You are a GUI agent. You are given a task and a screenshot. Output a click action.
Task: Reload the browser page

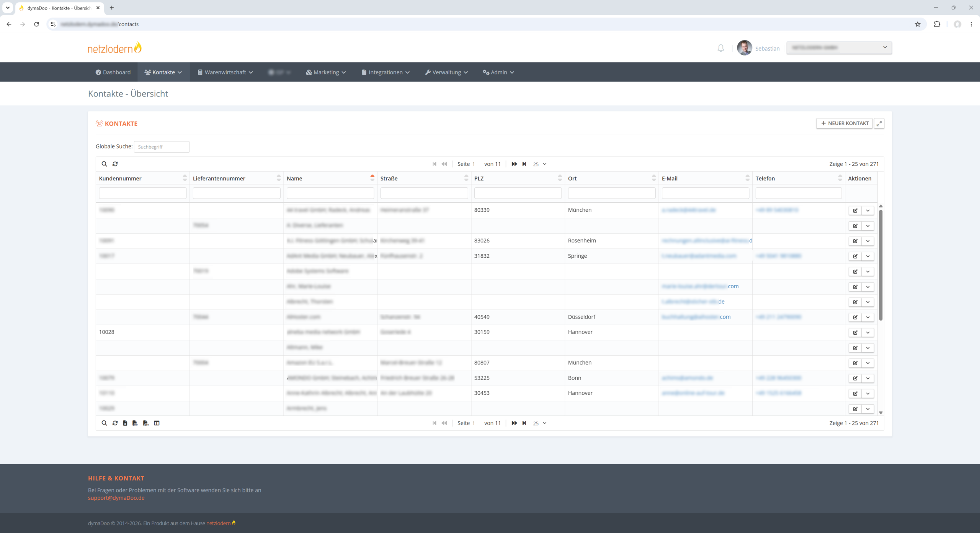click(x=36, y=24)
